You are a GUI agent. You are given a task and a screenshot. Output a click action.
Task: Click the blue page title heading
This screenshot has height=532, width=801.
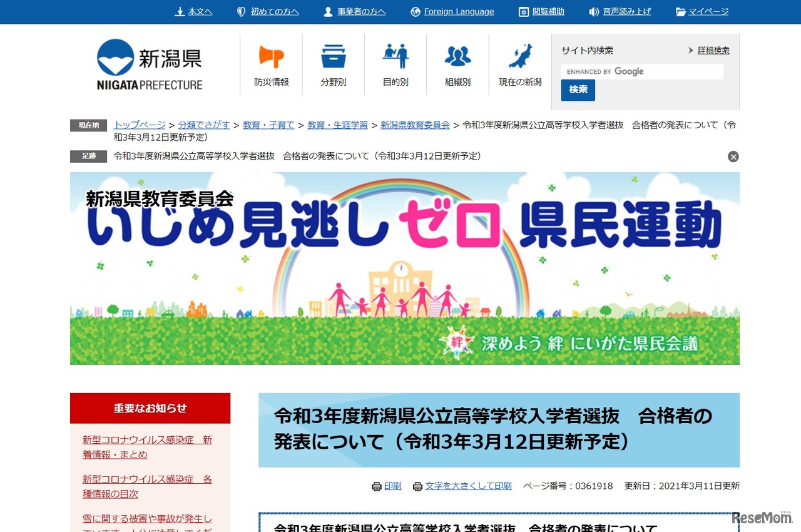[x=499, y=430]
